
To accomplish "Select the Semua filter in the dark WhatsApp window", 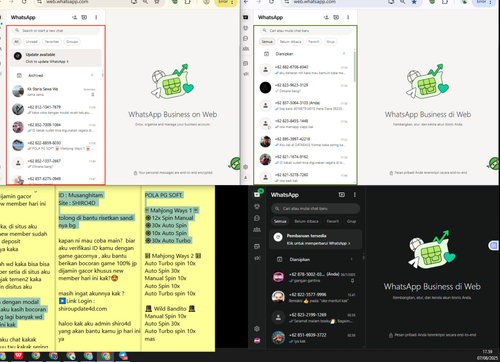I will pyautogui.click(x=280, y=221).
